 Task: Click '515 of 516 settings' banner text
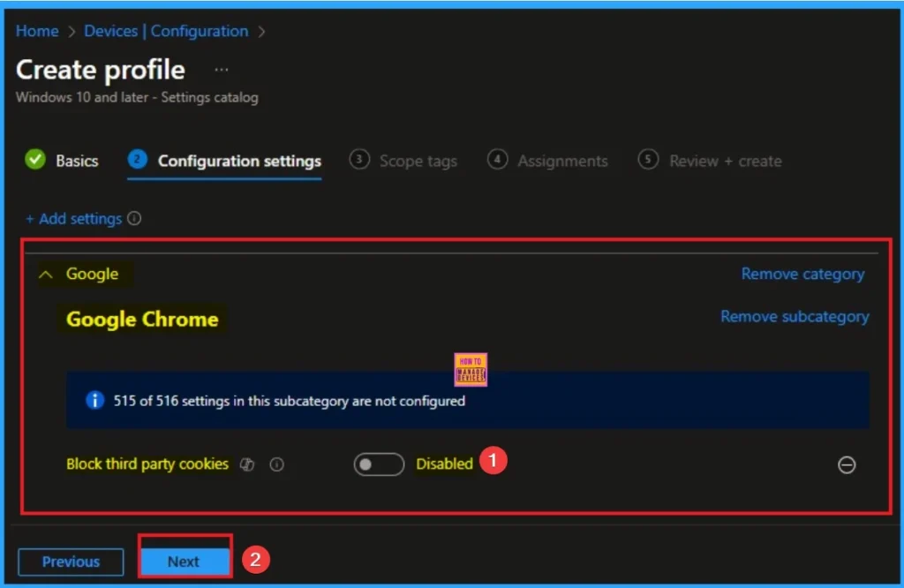[289, 401]
